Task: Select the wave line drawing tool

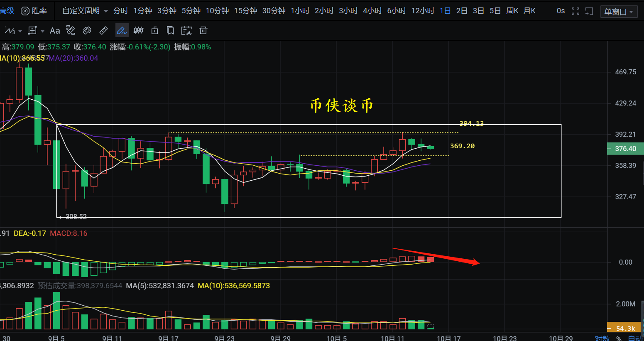Action: click(x=10, y=31)
